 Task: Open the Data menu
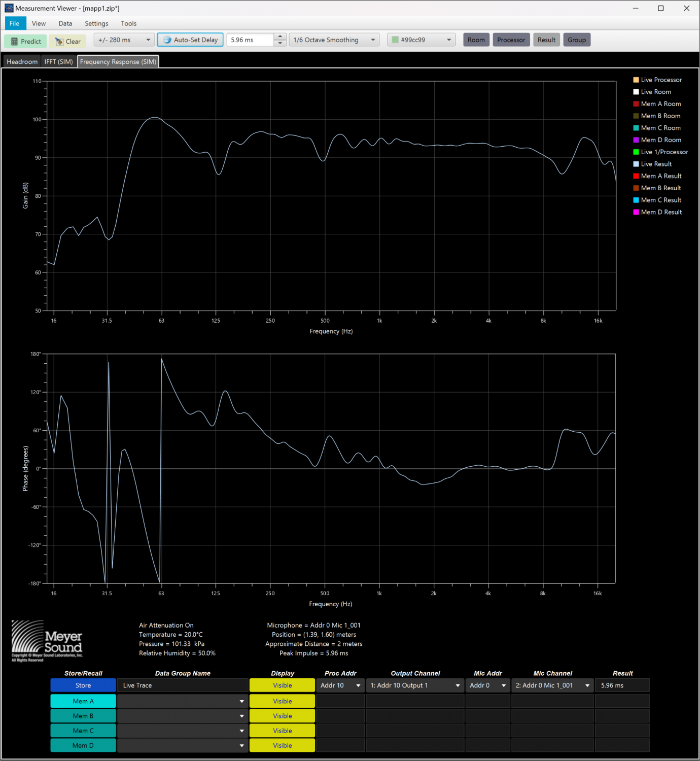[x=65, y=23]
